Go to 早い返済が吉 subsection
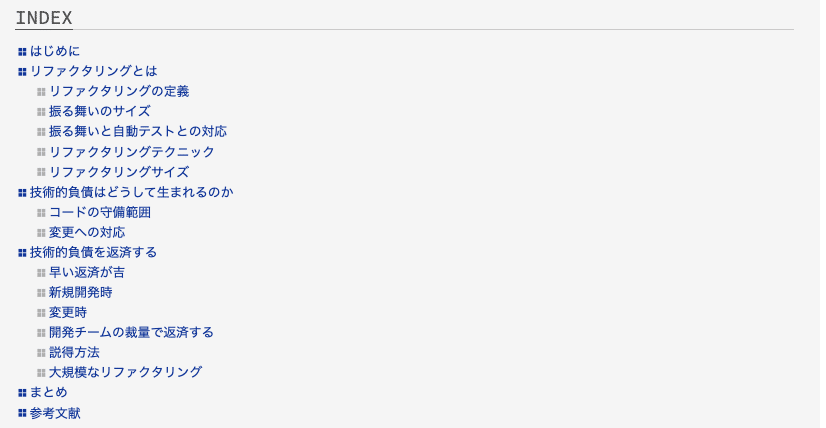Viewport: 826px width, 428px height. [87, 272]
